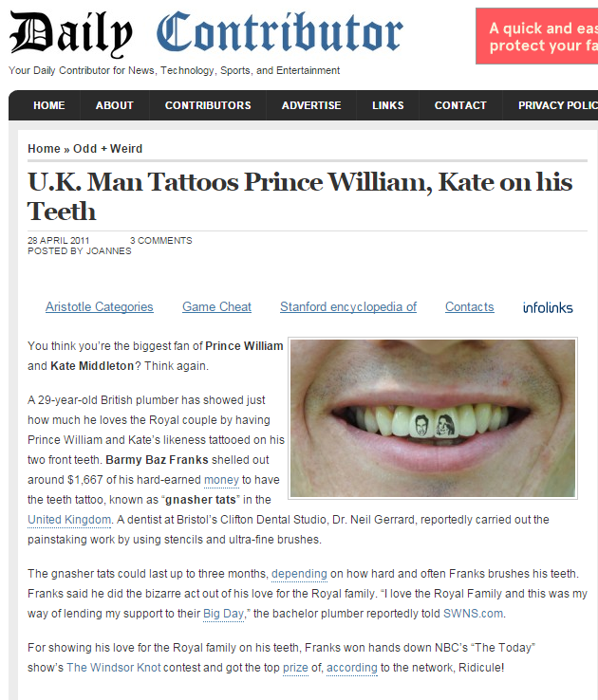This screenshot has height=700, width=598.
Task: Open the HOME menu item
Action: 49,105
